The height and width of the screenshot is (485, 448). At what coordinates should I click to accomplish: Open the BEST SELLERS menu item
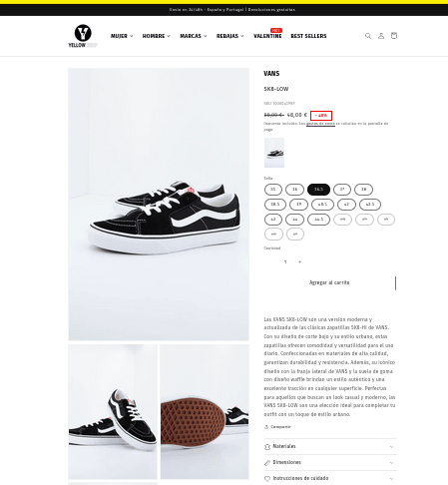(x=308, y=36)
